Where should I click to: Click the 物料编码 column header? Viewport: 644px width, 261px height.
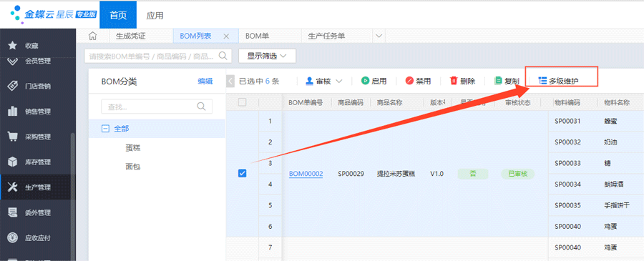click(567, 102)
